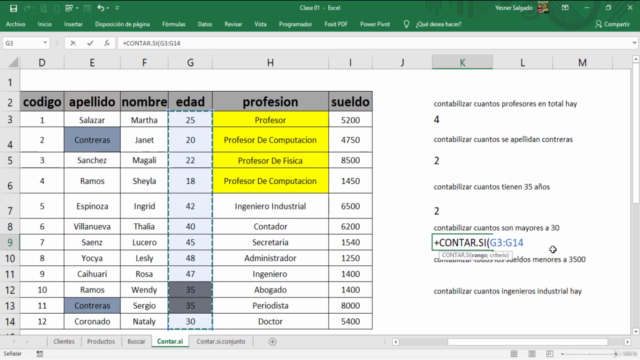
Task: Open the Name Box dropdown arrow
Action: (x=45, y=43)
